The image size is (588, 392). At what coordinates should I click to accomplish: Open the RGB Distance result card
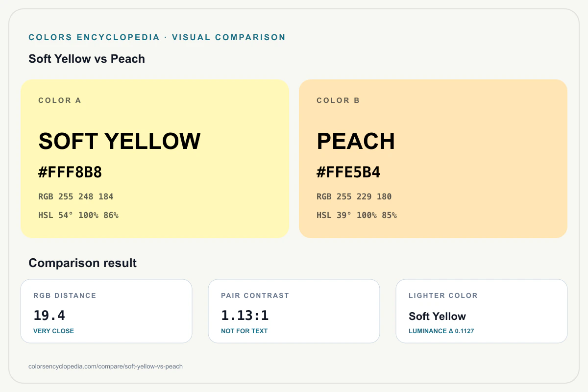pyautogui.click(x=106, y=311)
